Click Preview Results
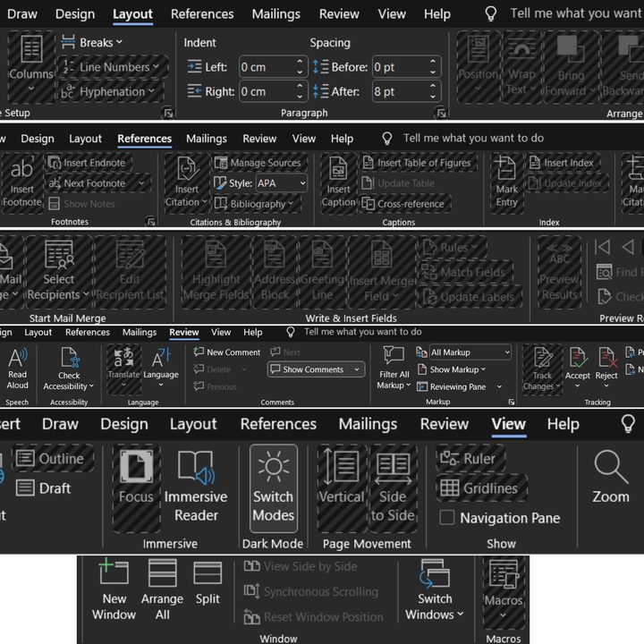Screen dimensions: 644x644 pos(559,271)
